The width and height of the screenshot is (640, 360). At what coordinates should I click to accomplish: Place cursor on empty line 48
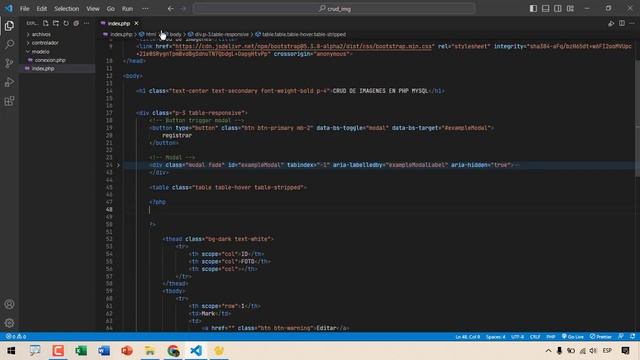click(x=380, y=209)
